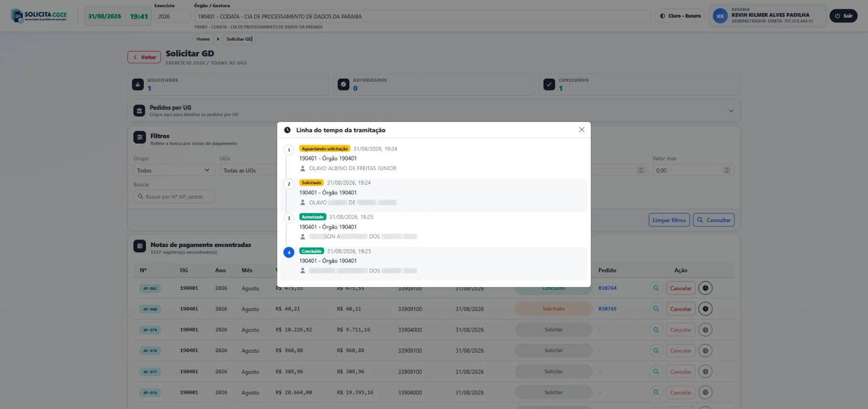This screenshot has width=868, height=409.
Task: Open pedido link #20765
Action: point(608,309)
